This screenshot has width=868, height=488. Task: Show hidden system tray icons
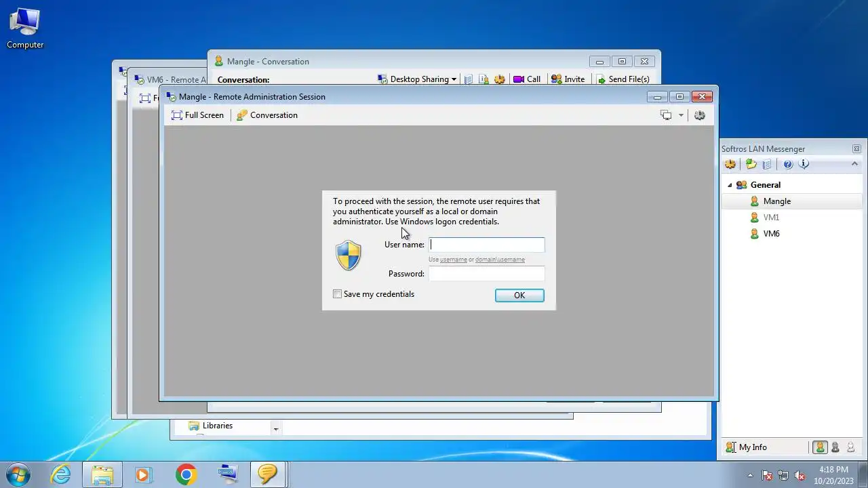click(x=750, y=475)
